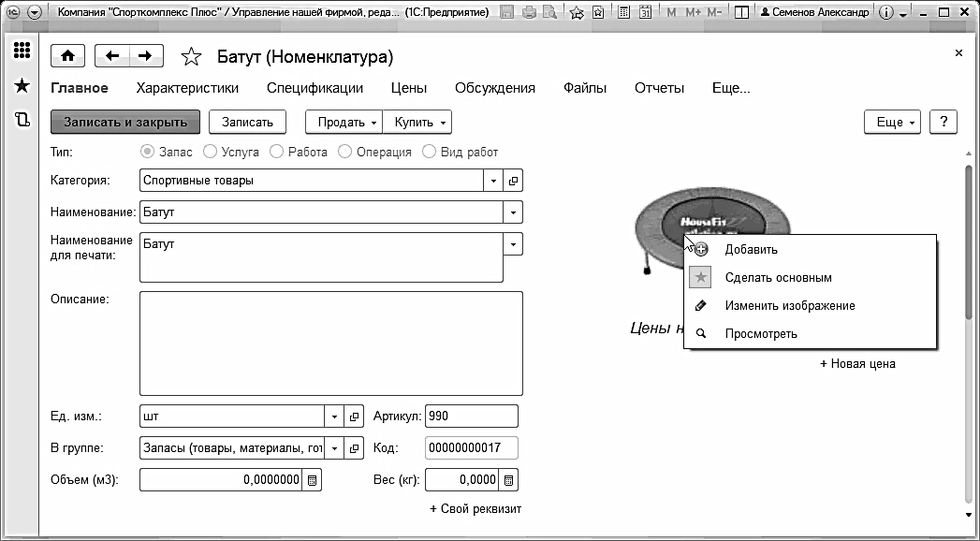The width and height of the screenshot is (980, 541).
Task: Open the sections menu grid icon
Action: tap(22, 51)
